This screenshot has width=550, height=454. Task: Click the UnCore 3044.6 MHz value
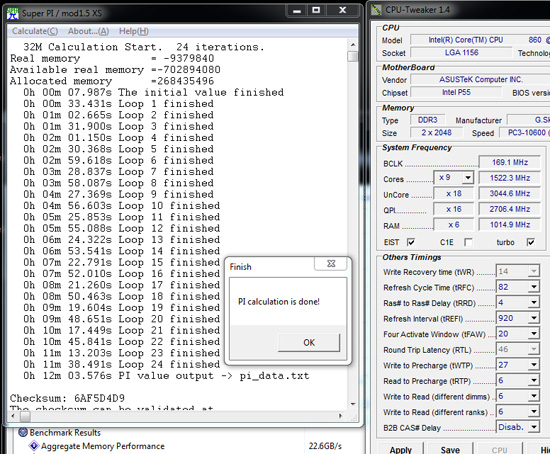pos(509,193)
